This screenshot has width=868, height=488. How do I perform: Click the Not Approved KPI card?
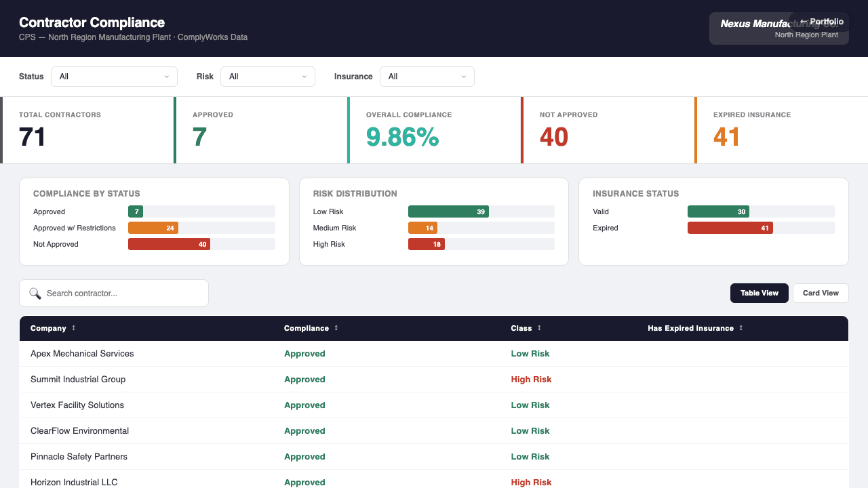[x=608, y=129]
